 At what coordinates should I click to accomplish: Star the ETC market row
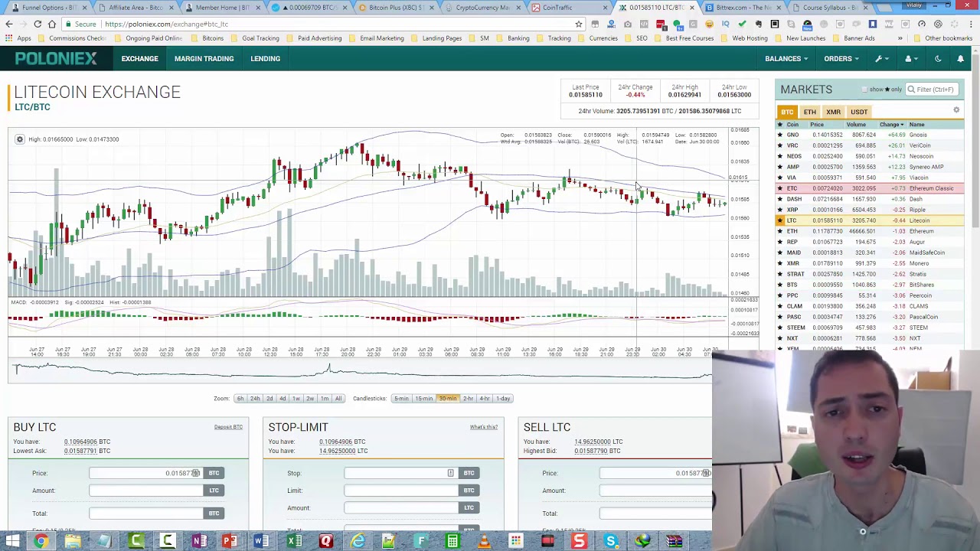(x=780, y=188)
